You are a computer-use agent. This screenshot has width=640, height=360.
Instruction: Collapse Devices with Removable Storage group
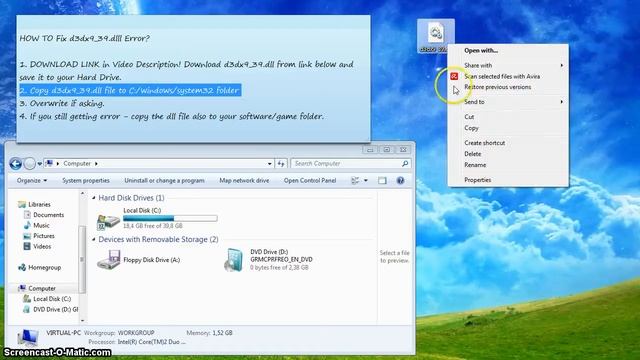pyautogui.click(x=93, y=240)
